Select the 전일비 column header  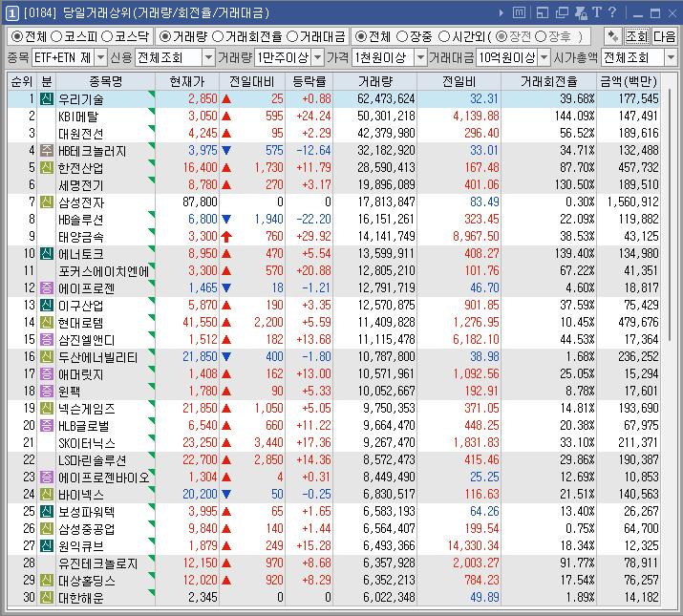[459, 81]
